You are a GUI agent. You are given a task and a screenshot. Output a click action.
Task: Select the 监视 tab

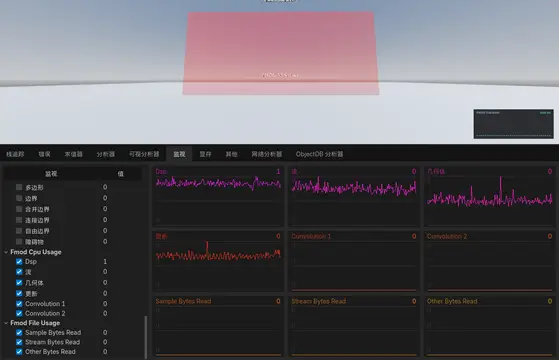click(x=179, y=154)
